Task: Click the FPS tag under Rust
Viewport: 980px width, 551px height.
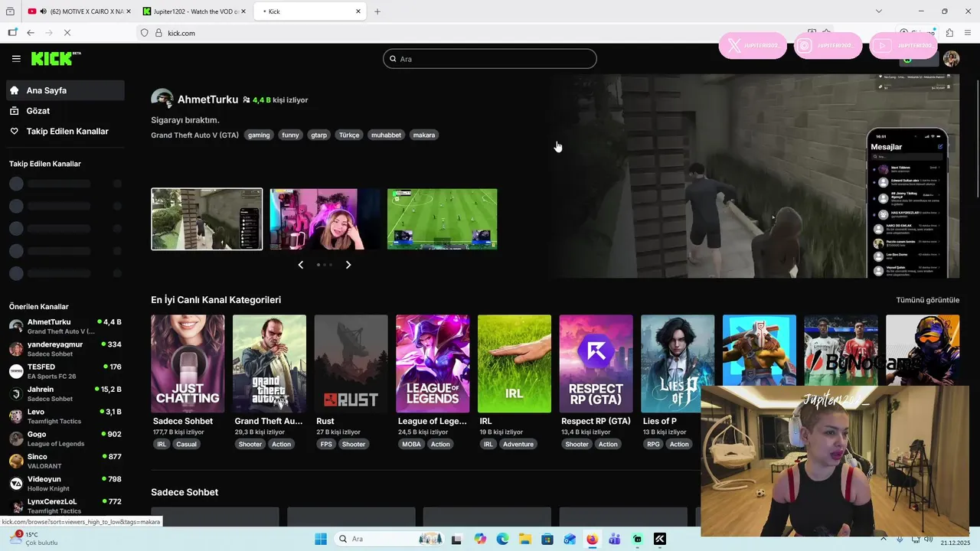Action: coord(326,444)
